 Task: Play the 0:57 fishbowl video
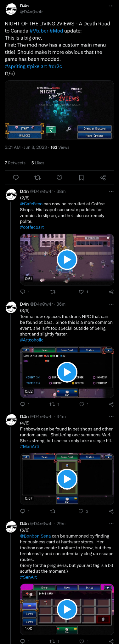pos(67,479)
